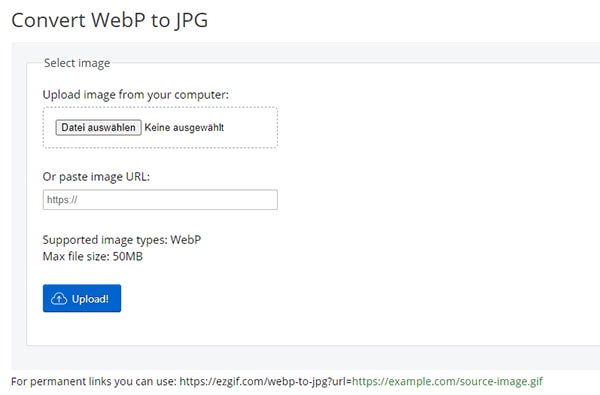600x395 pixels.
Task: Click the https:// placeholder in URL box
Action: [62, 199]
